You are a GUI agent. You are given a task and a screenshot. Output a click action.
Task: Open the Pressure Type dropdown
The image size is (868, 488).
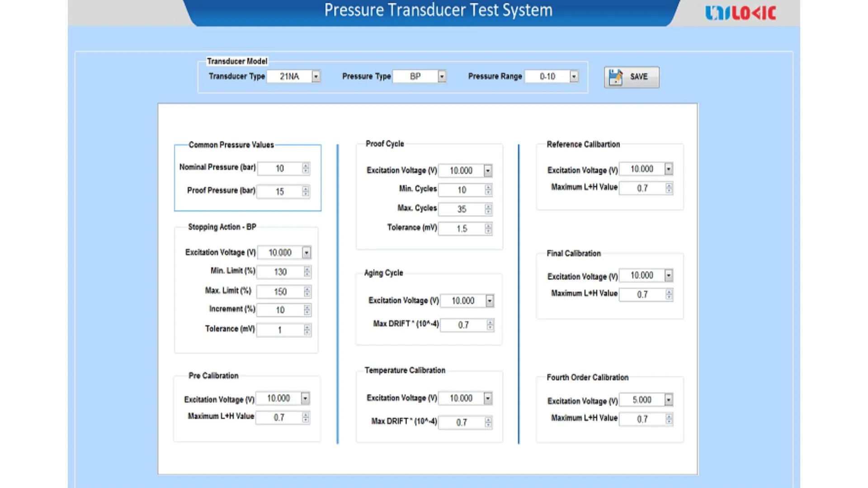click(442, 76)
